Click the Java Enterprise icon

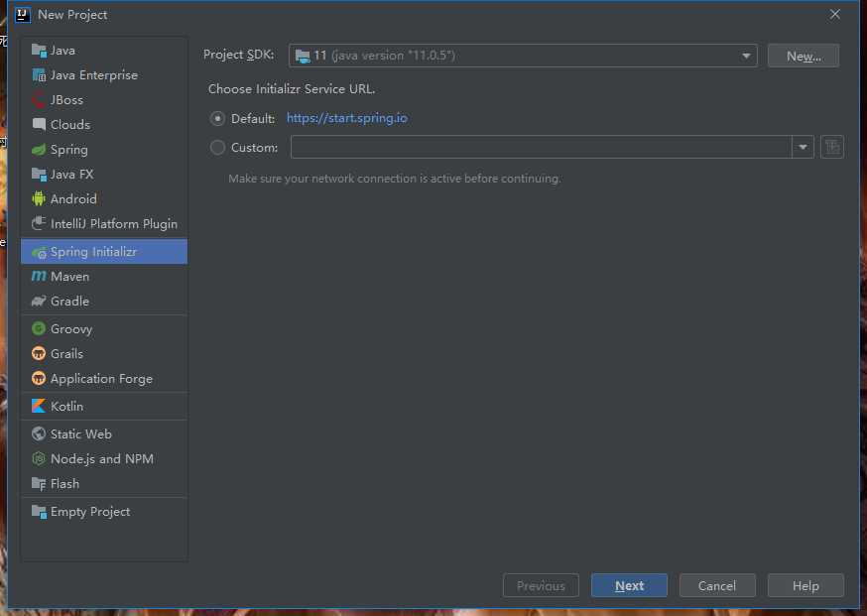point(39,75)
